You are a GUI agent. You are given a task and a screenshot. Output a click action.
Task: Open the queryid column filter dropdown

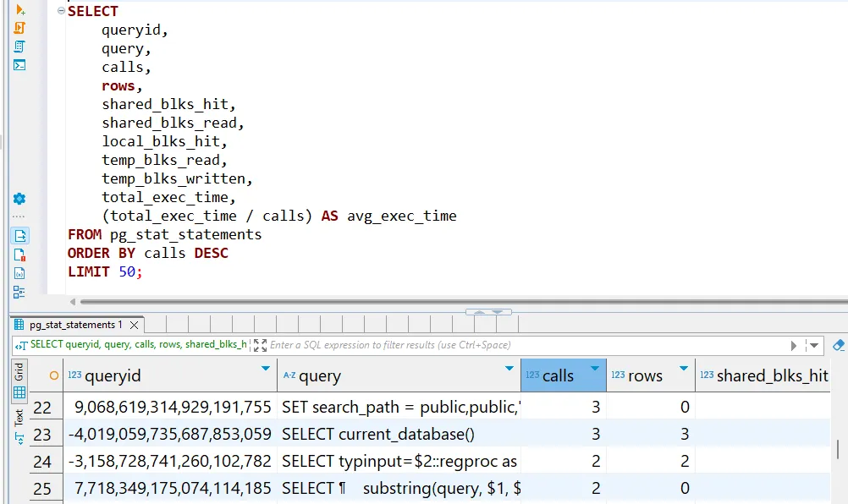coord(266,369)
